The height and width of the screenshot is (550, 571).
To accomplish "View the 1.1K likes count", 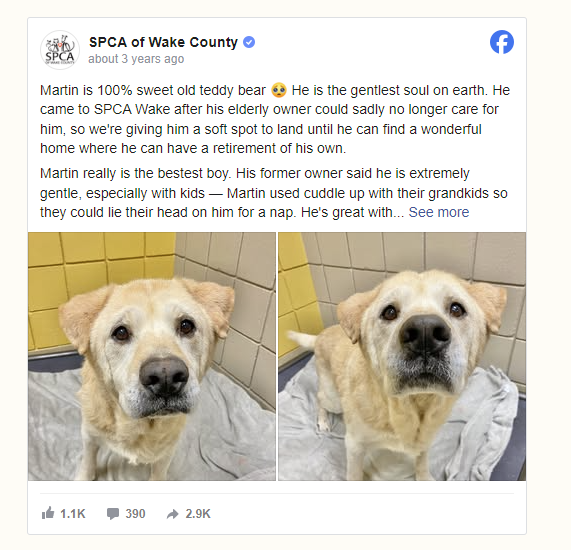I will click(72, 514).
